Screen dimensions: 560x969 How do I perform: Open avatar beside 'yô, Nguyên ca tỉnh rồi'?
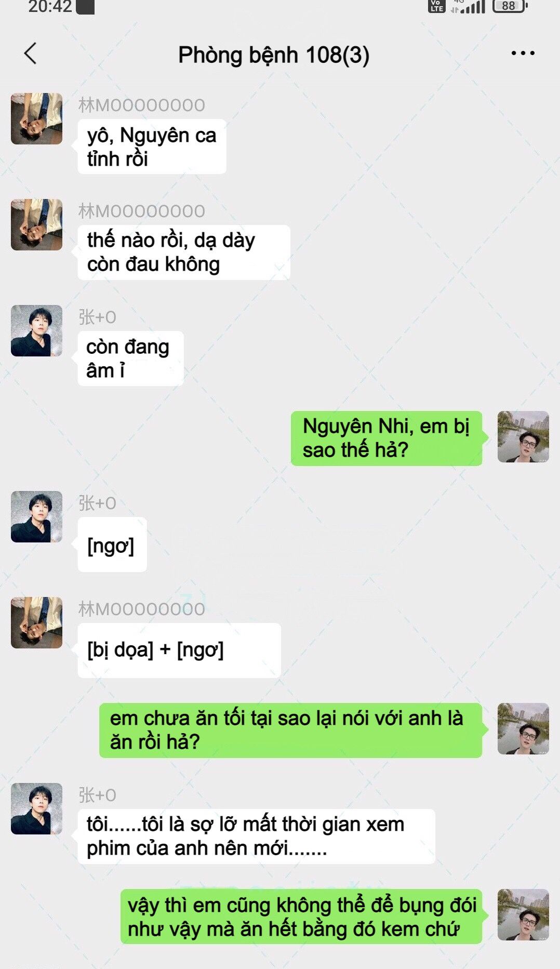[37, 119]
